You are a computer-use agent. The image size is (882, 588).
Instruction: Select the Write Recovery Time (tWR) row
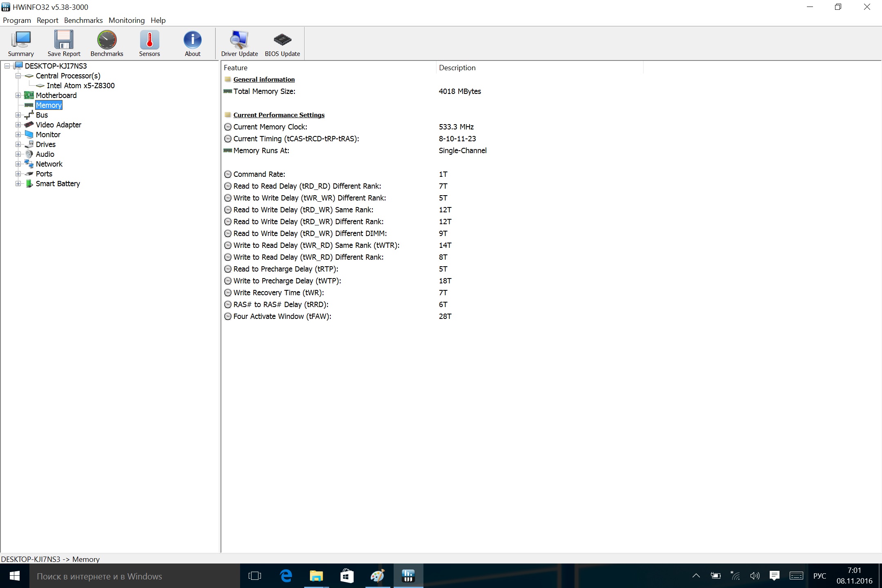tap(336, 292)
